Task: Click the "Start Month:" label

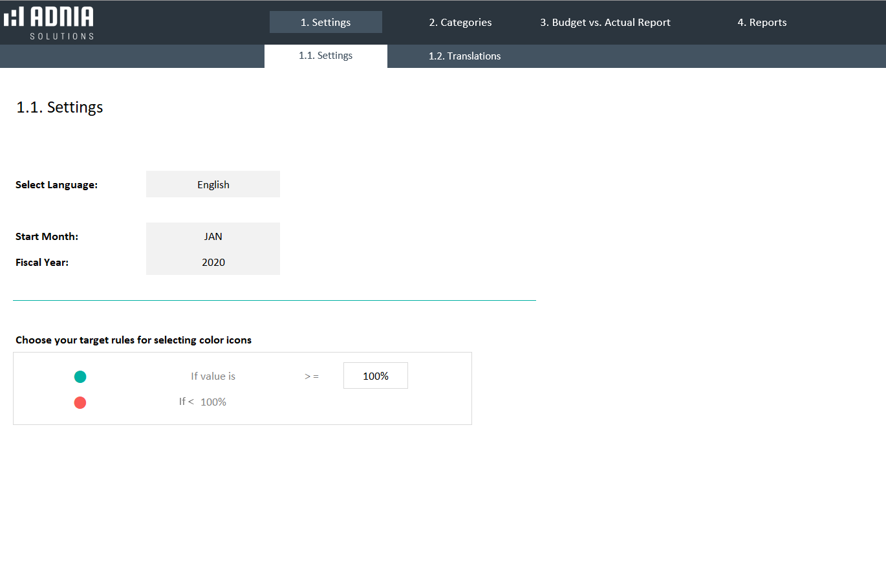Action: point(47,237)
